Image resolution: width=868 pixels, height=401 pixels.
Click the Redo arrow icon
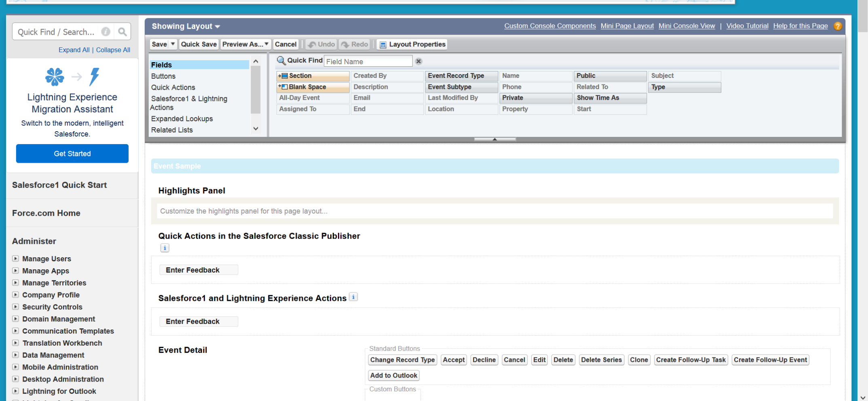pyautogui.click(x=345, y=44)
